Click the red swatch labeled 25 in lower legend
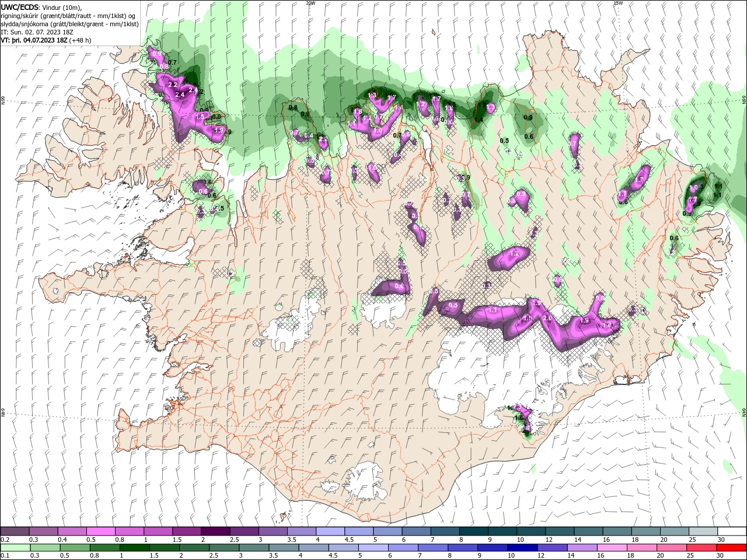 pos(701,548)
